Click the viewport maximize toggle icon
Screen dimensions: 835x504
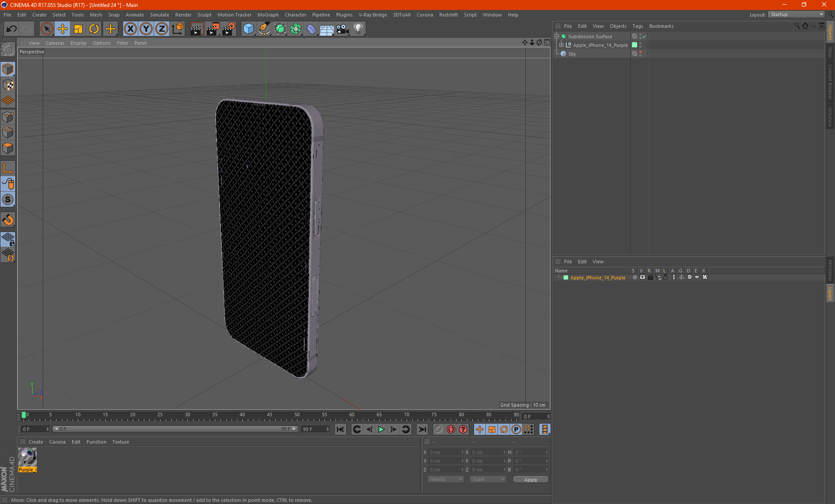tap(547, 43)
